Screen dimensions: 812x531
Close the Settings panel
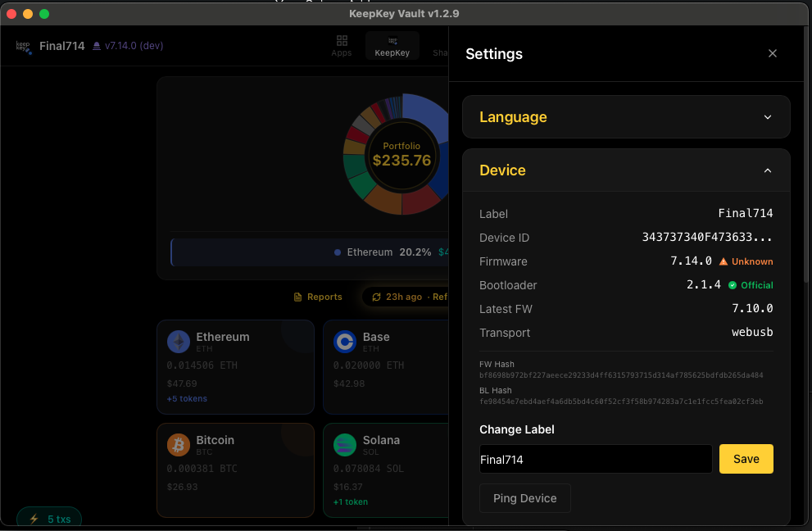772,53
